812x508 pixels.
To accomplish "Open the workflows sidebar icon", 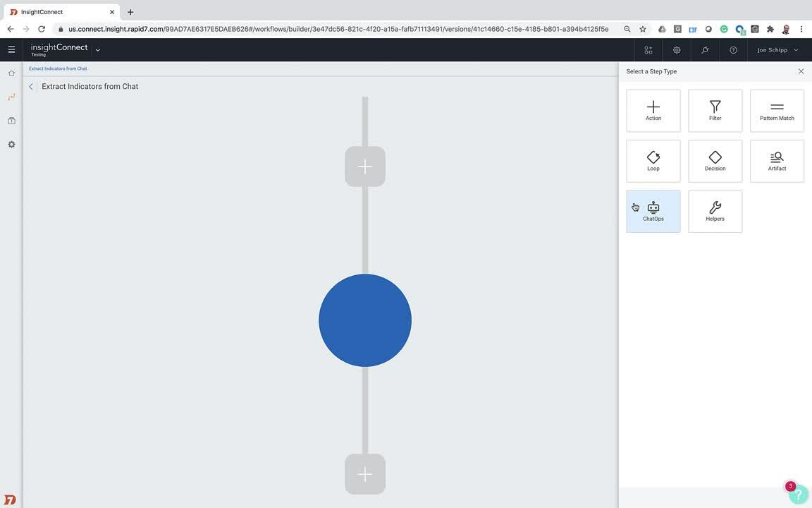I will [11, 97].
